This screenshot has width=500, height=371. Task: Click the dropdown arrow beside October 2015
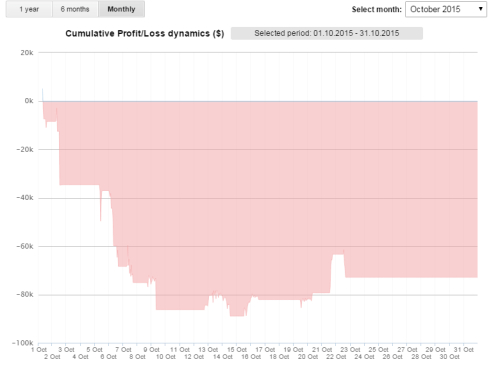point(481,9)
